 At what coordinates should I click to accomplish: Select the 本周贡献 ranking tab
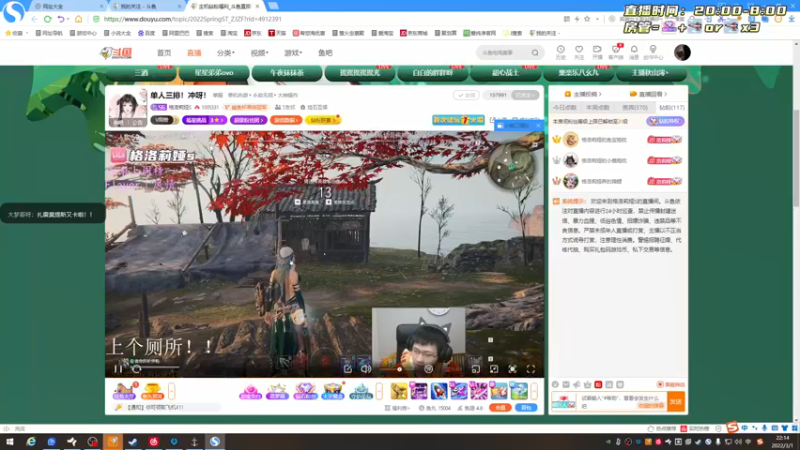click(597, 108)
